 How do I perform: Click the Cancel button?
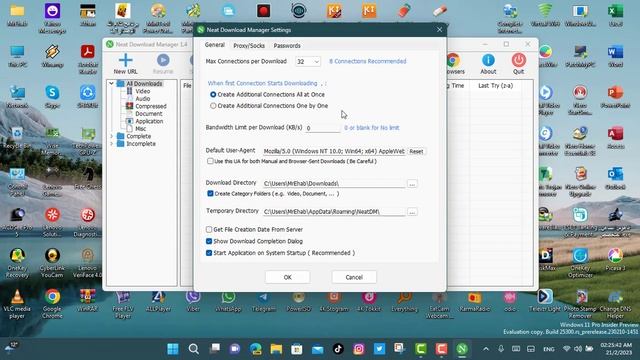[354, 277]
